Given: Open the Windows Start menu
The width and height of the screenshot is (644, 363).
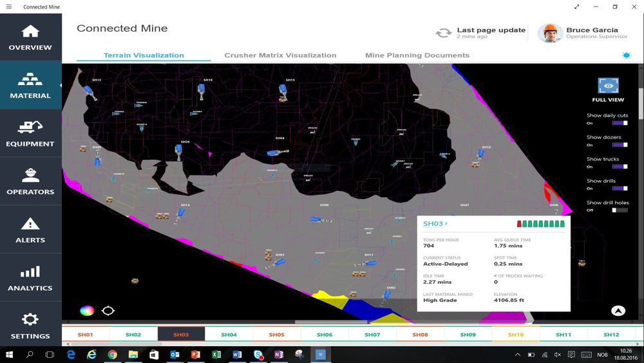Looking at the screenshot, I should 9,355.
